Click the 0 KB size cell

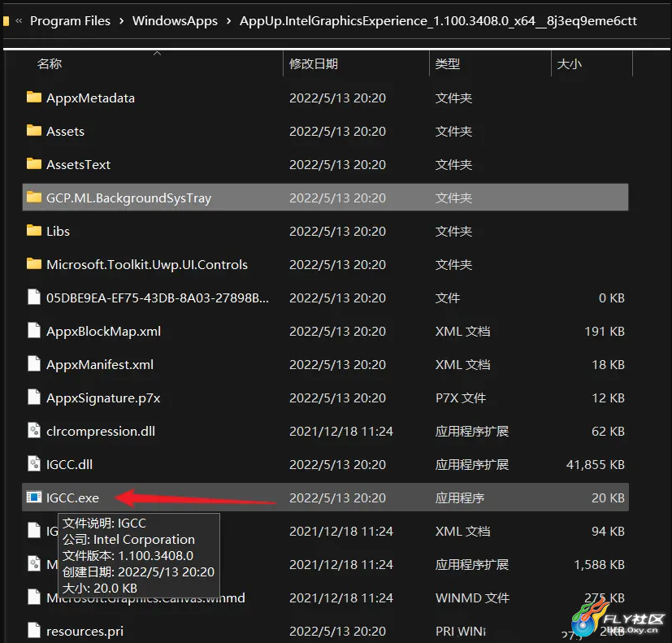tap(611, 298)
